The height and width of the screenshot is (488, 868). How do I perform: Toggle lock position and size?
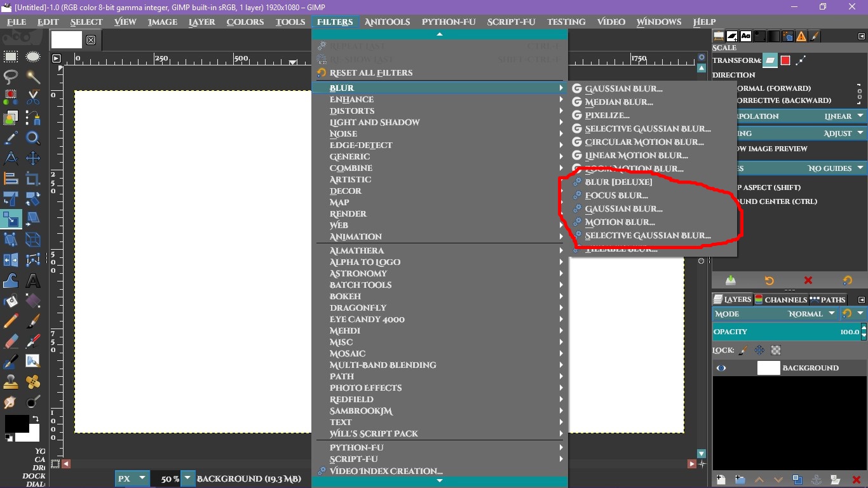click(x=759, y=350)
